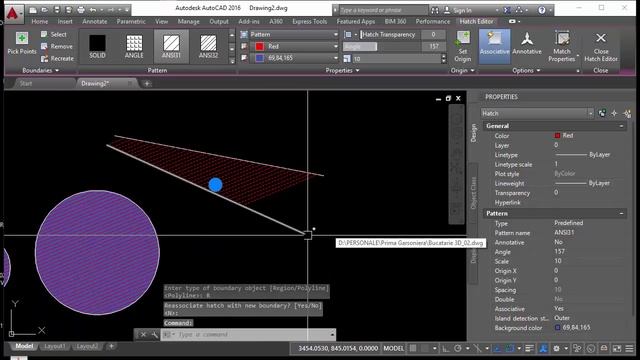Click Recreate boundary button
This screenshot has width=640, height=360.
[x=57, y=58]
